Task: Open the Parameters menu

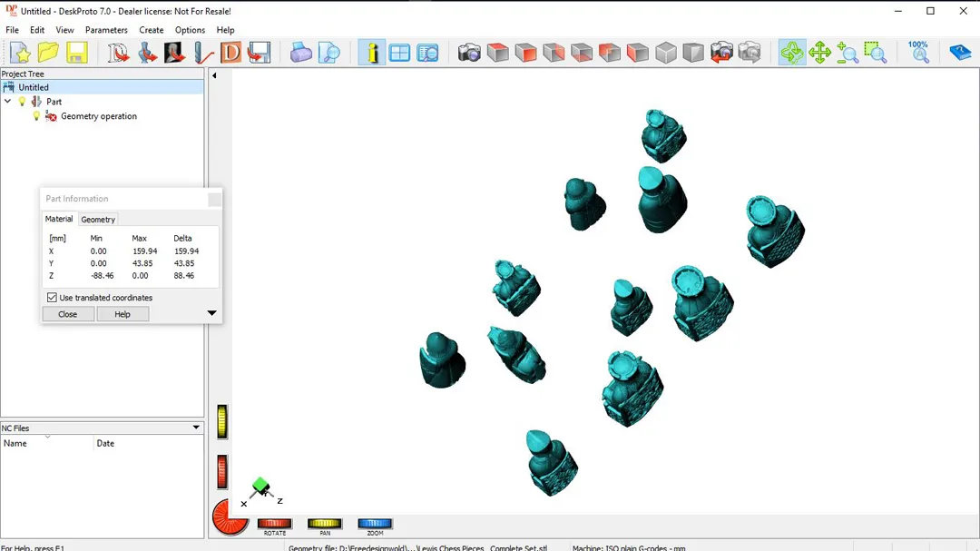Action: point(106,30)
